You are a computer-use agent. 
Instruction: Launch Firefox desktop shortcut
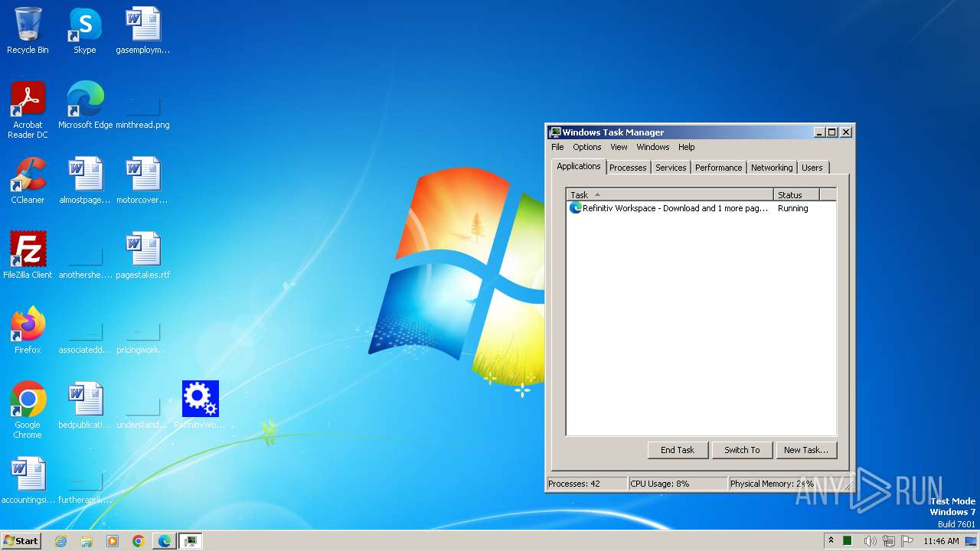pyautogui.click(x=28, y=331)
